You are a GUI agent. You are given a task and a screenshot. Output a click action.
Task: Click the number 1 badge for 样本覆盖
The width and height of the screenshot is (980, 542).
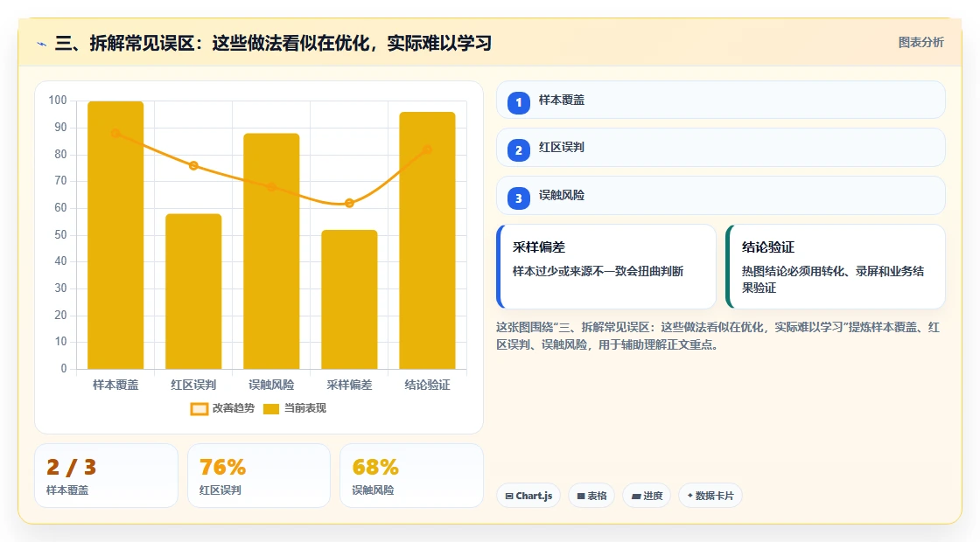click(x=518, y=102)
